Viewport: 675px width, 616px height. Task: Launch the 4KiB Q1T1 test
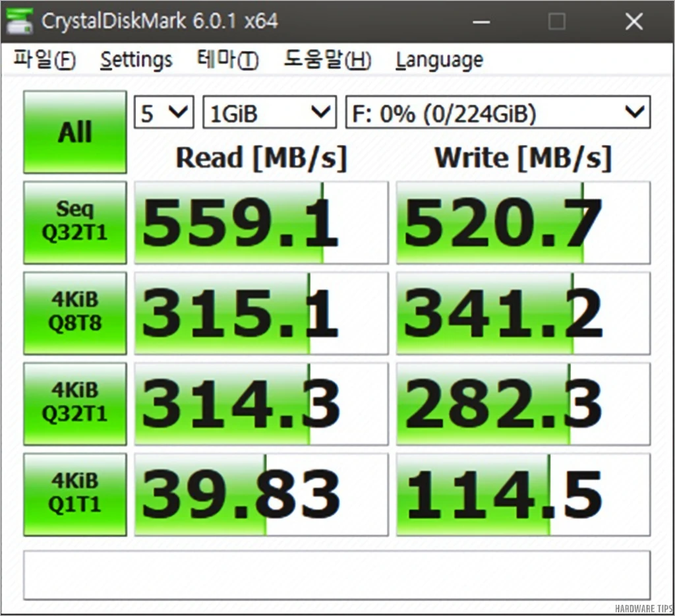[74, 494]
